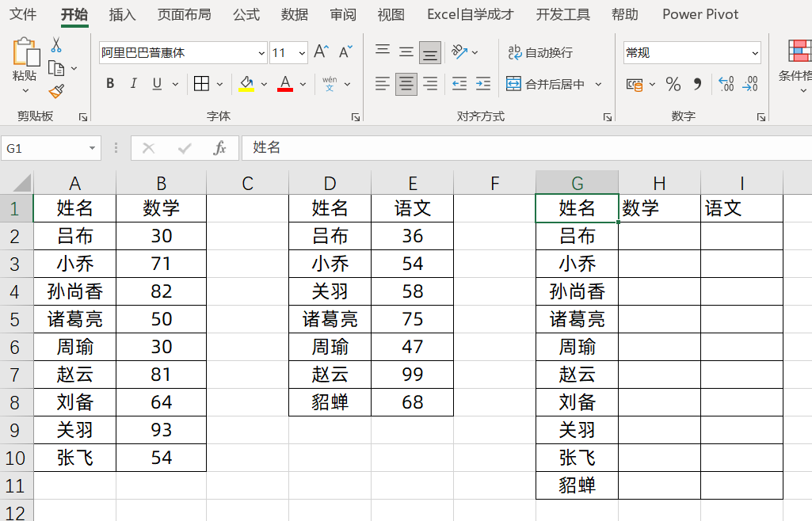Increase font size with larger A
The height and width of the screenshot is (521, 812).
point(321,51)
